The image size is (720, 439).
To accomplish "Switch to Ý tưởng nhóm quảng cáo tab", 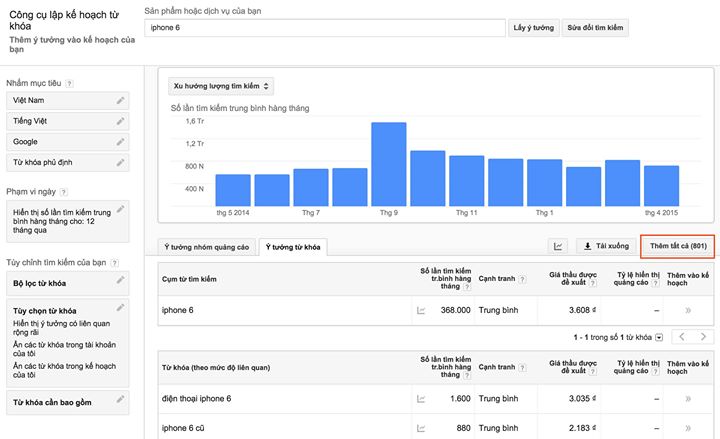I will click(x=207, y=247).
